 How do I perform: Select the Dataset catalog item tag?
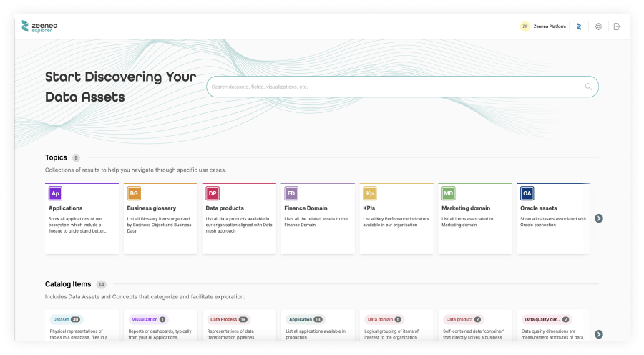(66, 319)
